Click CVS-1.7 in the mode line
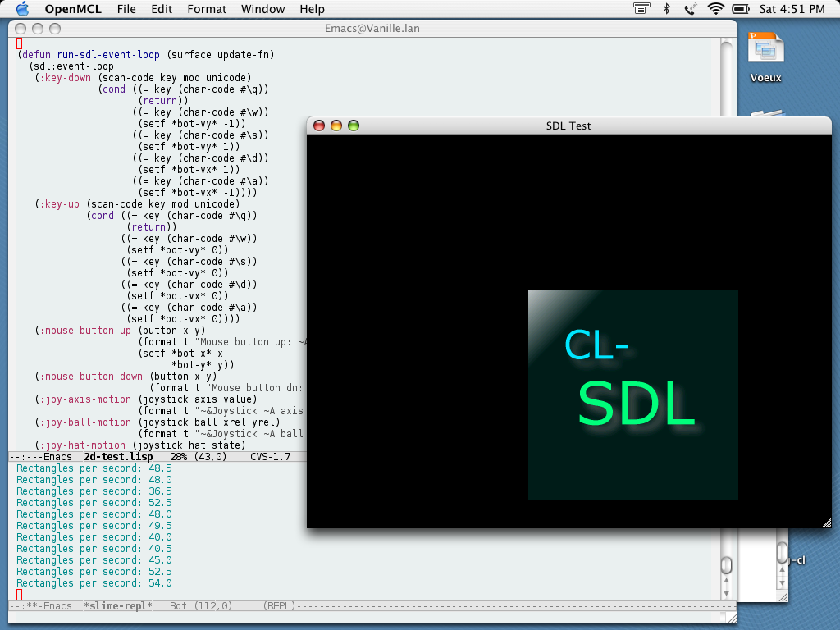The width and height of the screenshot is (840, 630). click(271, 456)
